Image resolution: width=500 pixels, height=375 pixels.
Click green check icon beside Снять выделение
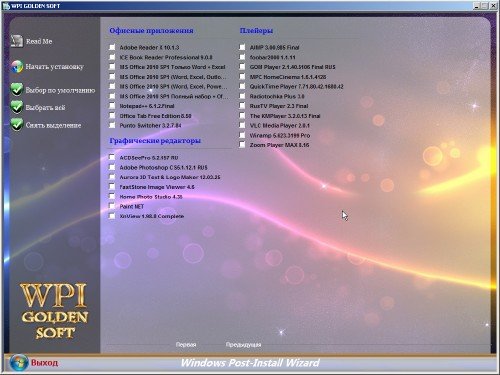point(17,125)
